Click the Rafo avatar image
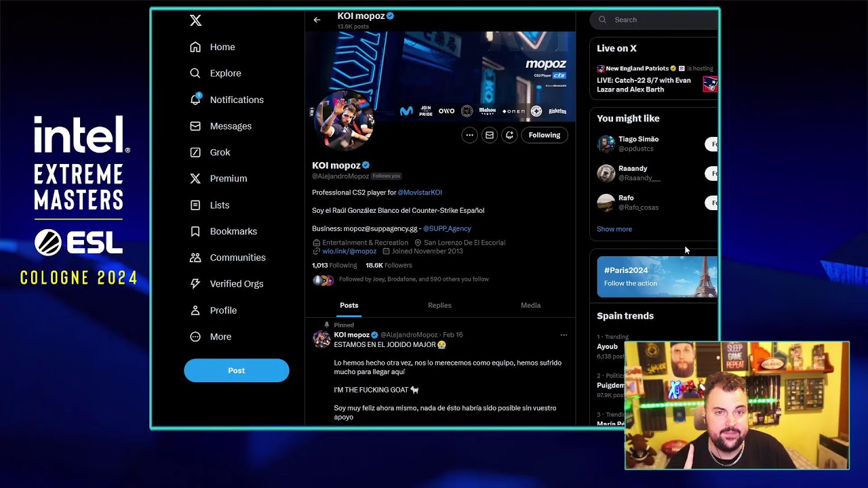Viewport: 868px width, 488px height. click(606, 203)
